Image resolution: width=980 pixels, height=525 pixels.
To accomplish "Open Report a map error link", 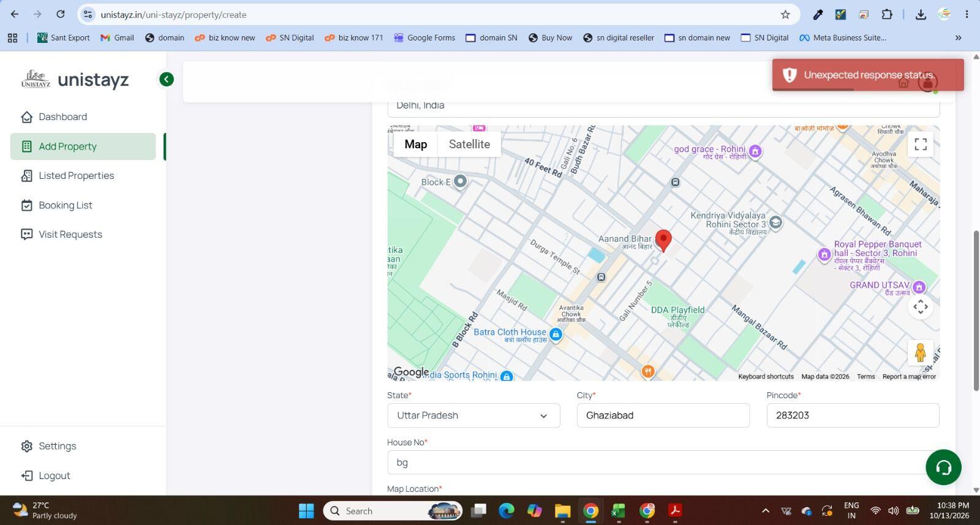I will [x=909, y=377].
